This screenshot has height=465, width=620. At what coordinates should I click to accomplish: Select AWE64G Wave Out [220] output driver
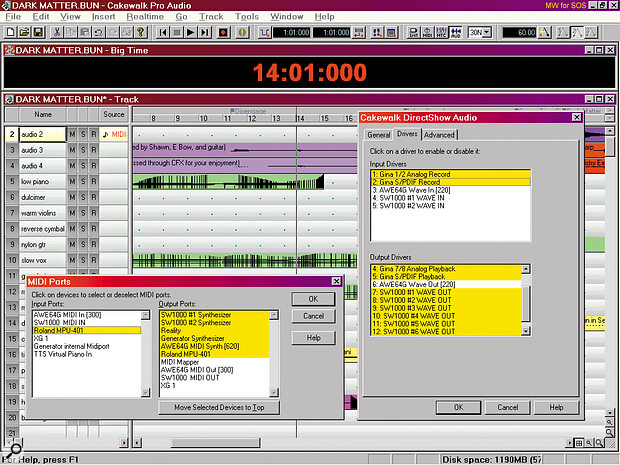pyautogui.click(x=446, y=284)
